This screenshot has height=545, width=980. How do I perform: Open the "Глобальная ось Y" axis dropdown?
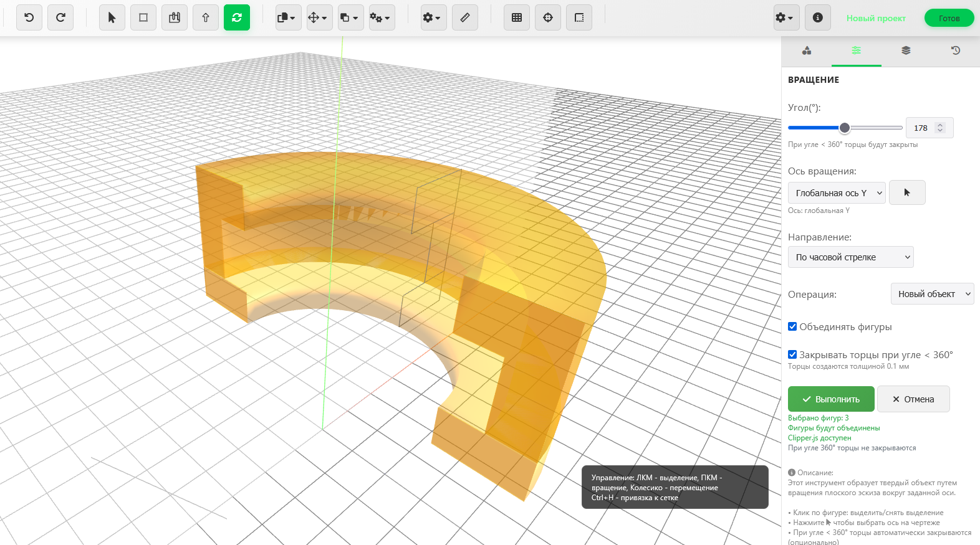[837, 193]
